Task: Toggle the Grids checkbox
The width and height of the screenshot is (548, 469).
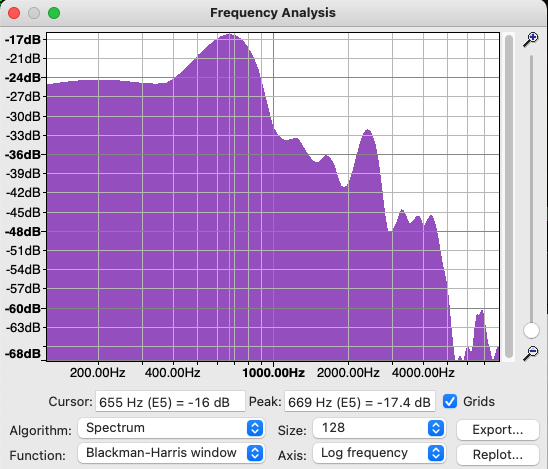Action: [450, 401]
